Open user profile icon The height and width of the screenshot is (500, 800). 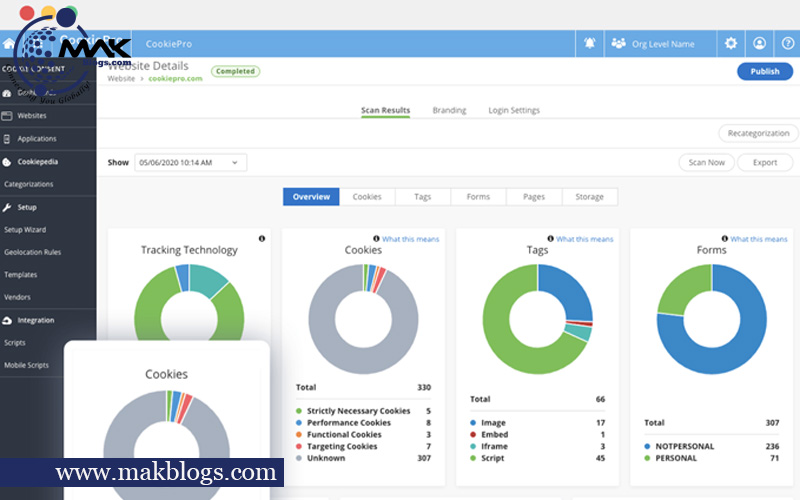[x=759, y=43]
